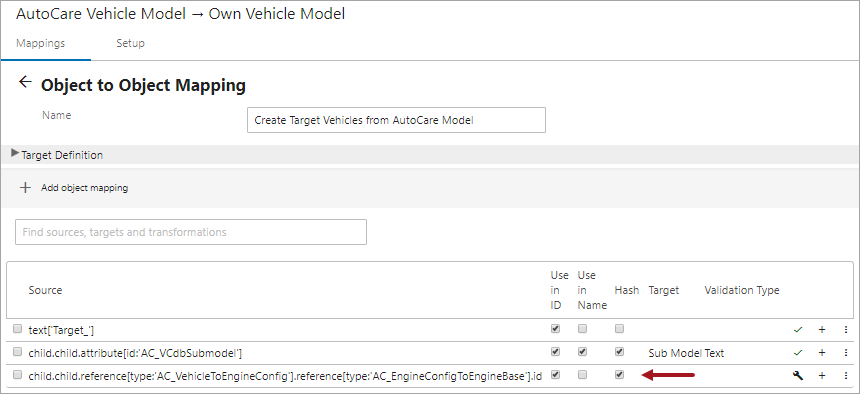Image resolution: width=860 pixels, height=394 pixels.
Task: Click the green checkmark on text['Target_'] row
Action: tap(798, 330)
